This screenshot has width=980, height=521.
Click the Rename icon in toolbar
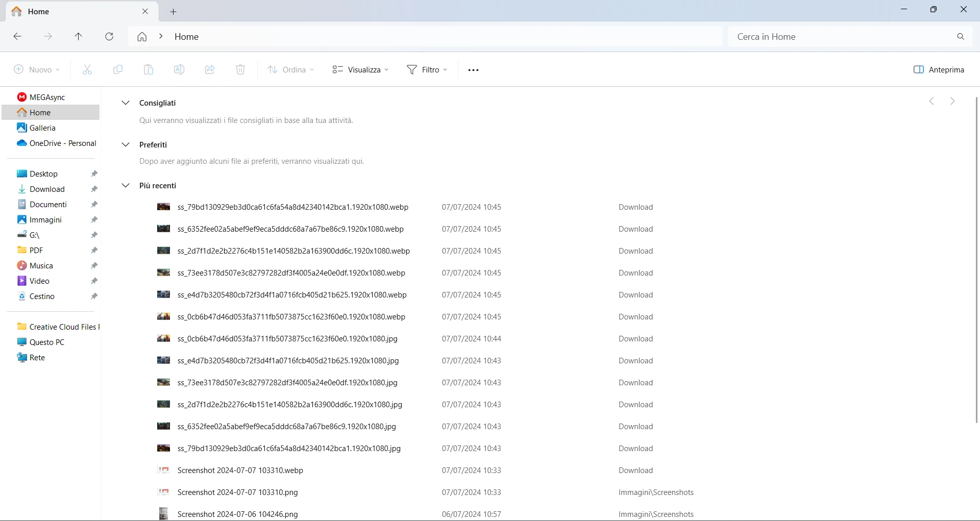(x=179, y=70)
